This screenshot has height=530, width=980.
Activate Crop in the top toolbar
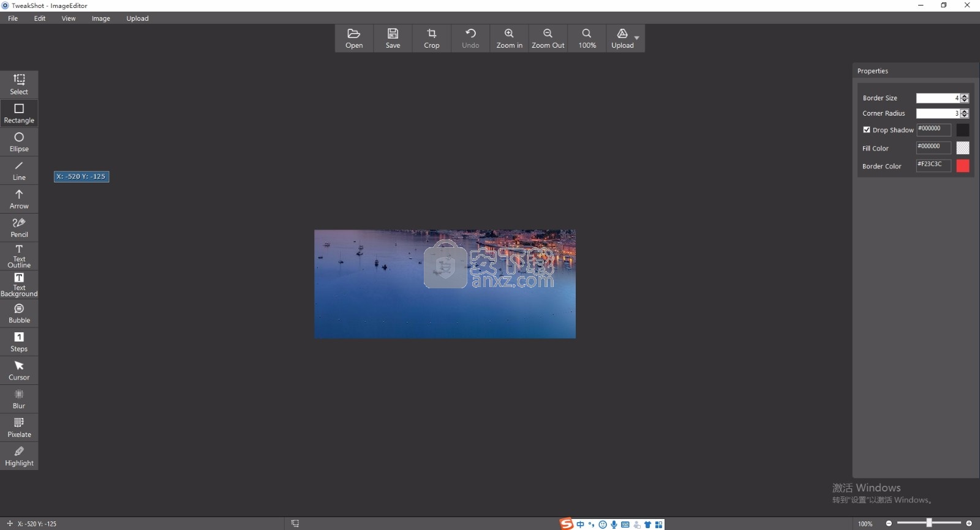pyautogui.click(x=432, y=39)
